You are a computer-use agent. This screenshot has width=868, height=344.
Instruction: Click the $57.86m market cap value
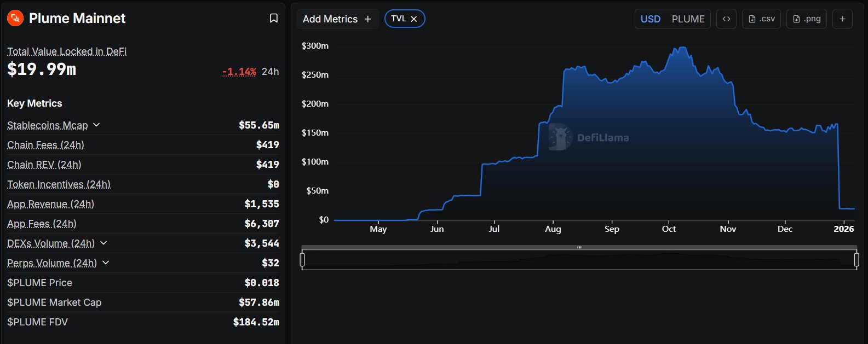(x=259, y=302)
